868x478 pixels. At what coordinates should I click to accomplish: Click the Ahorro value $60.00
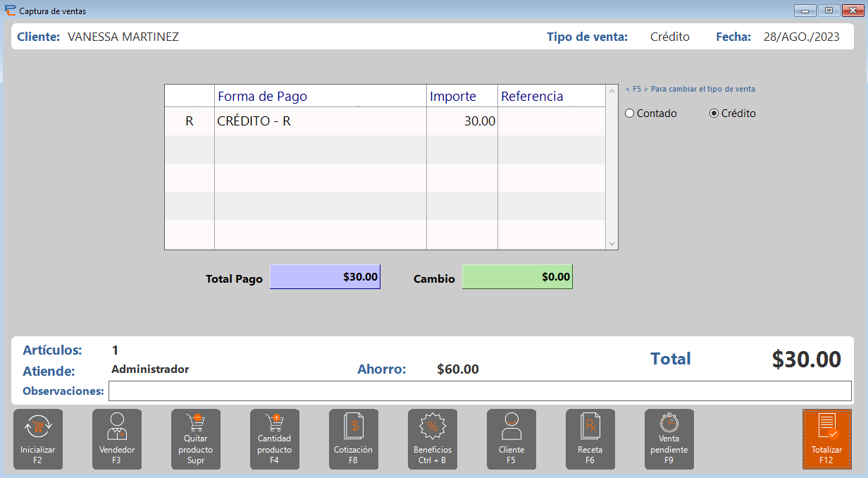click(x=458, y=369)
